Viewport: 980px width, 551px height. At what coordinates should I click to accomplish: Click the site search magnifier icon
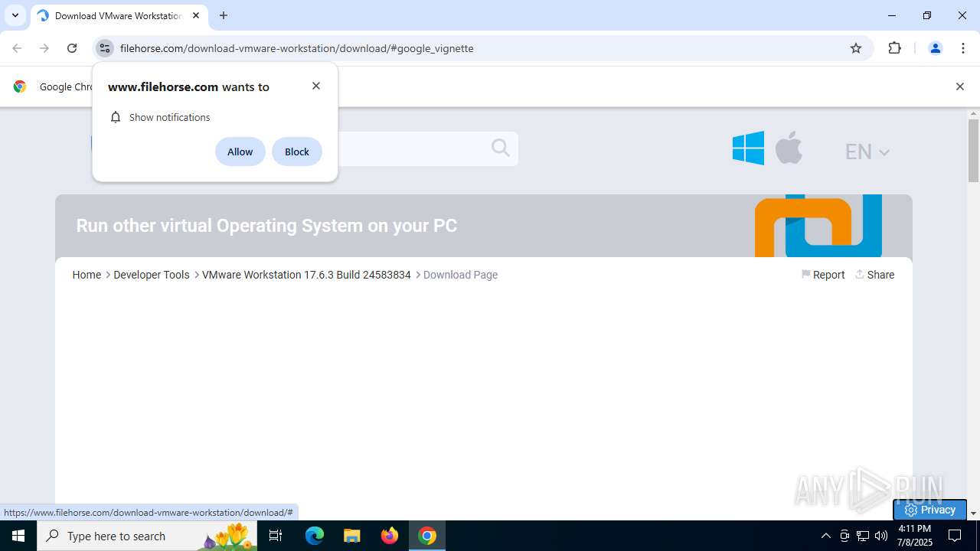click(501, 148)
